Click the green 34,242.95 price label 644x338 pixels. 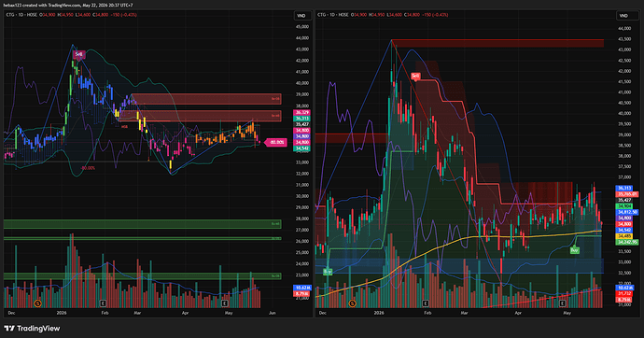tap(627, 243)
